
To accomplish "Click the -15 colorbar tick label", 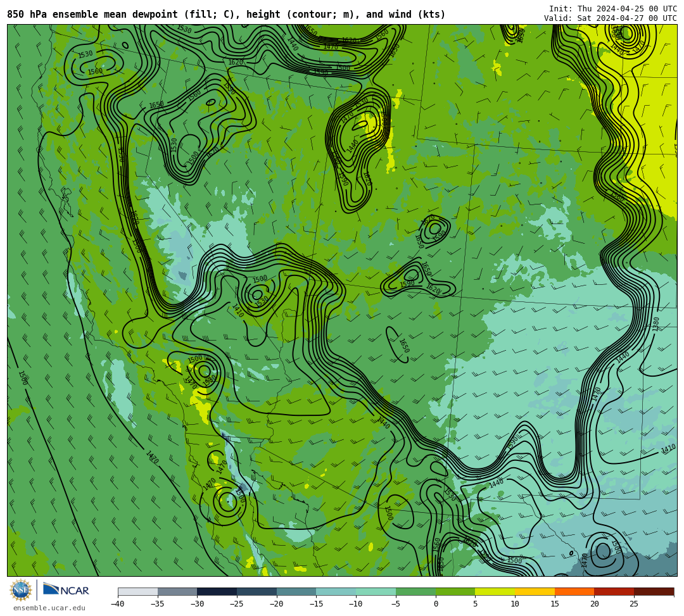I will [316, 604].
